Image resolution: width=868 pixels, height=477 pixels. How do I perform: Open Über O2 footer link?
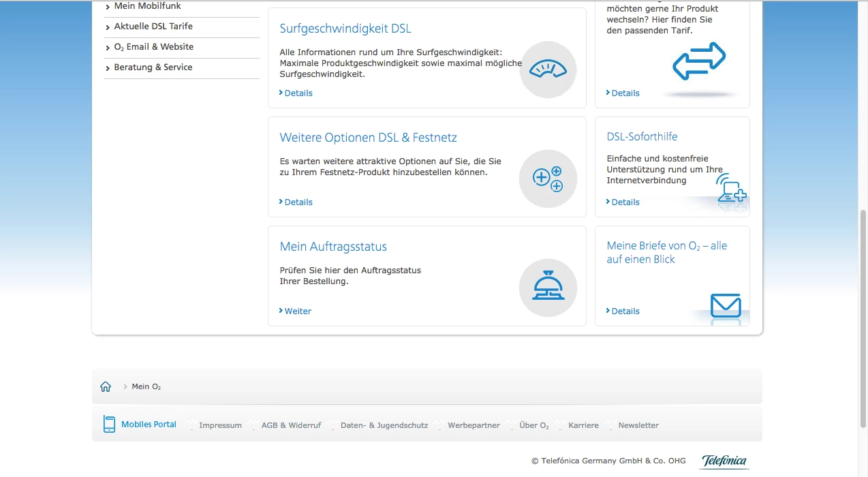[534, 425]
